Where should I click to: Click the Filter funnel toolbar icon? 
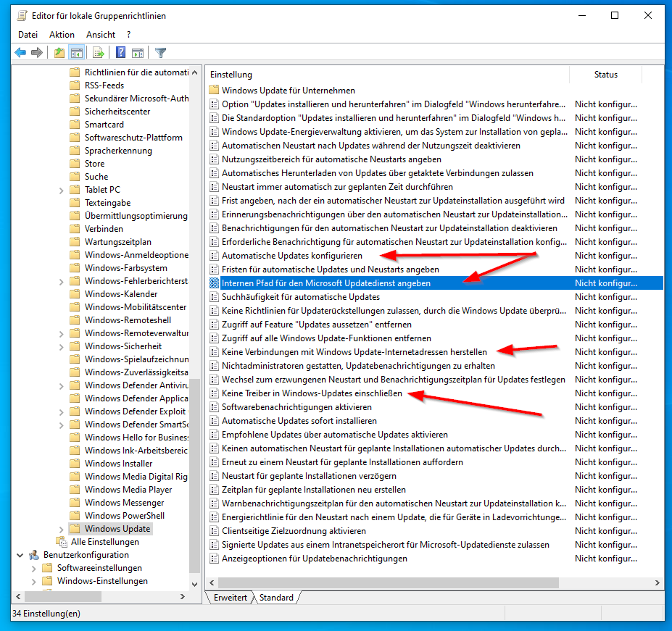click(x=160, y=53)
